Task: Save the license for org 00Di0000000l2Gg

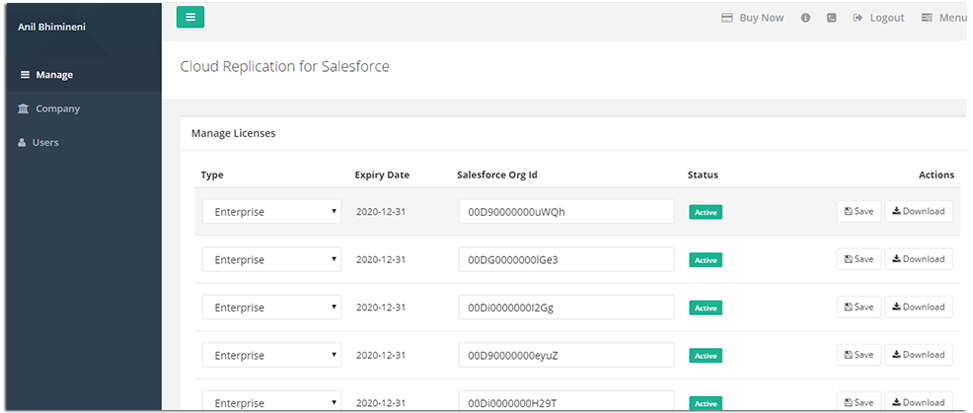Action: pos(858,307)
